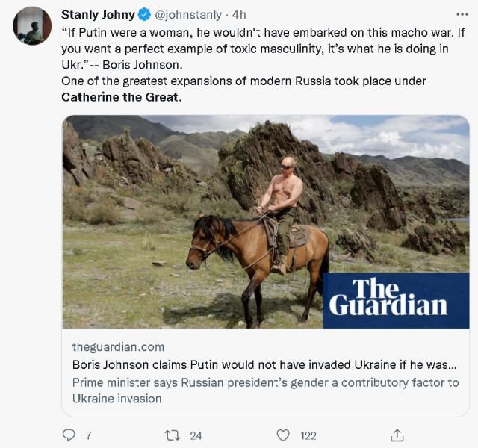Click the like count 122
This screenshot has height=448, width=478.
point(308,435)
